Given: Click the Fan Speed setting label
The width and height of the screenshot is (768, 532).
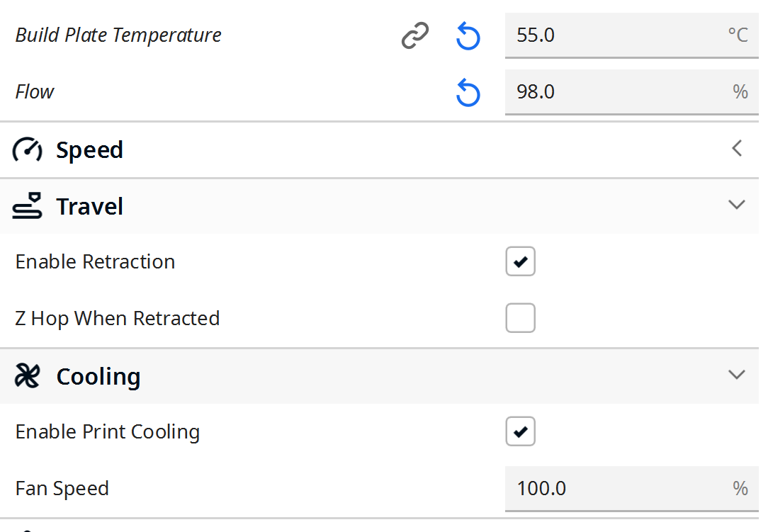Looking at the screenshot, I should 62,489.
